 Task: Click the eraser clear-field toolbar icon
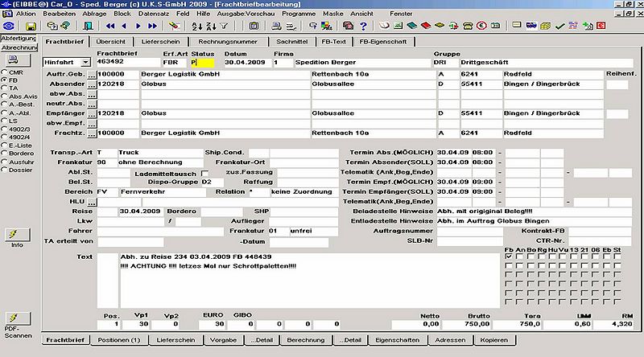(174, 27)
